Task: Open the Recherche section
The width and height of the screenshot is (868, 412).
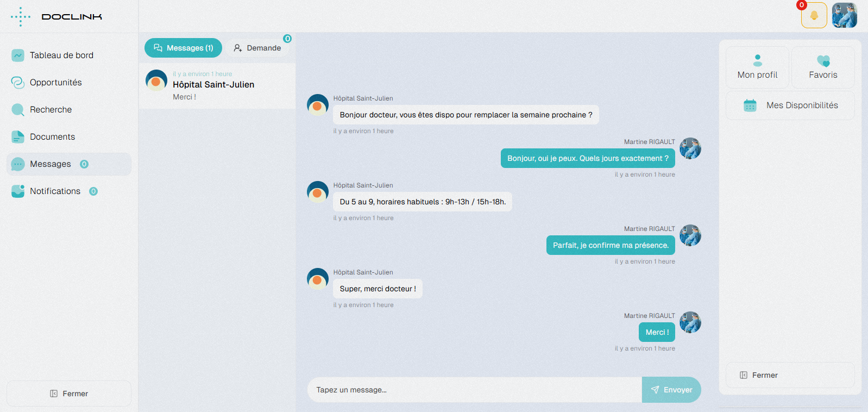Action: click(69, 110)
